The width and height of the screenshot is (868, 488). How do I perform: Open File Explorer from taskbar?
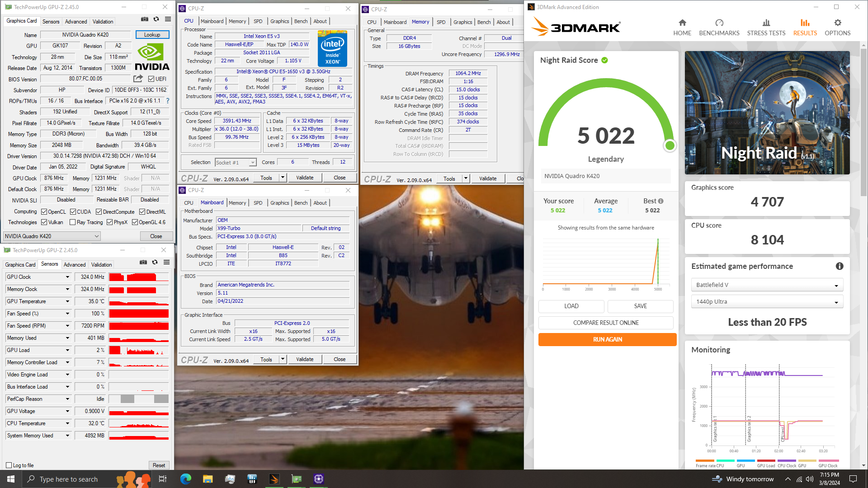(208, 479)
